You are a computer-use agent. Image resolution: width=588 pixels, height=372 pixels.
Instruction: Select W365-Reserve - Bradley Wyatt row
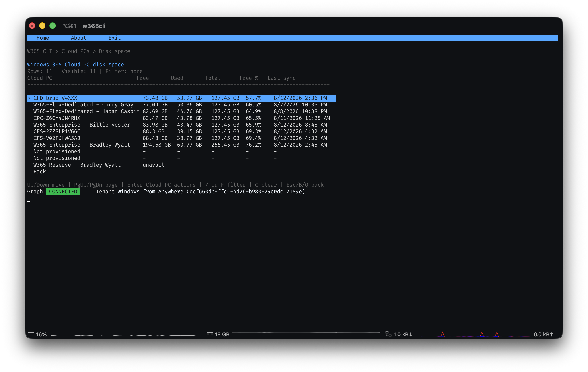181,165
